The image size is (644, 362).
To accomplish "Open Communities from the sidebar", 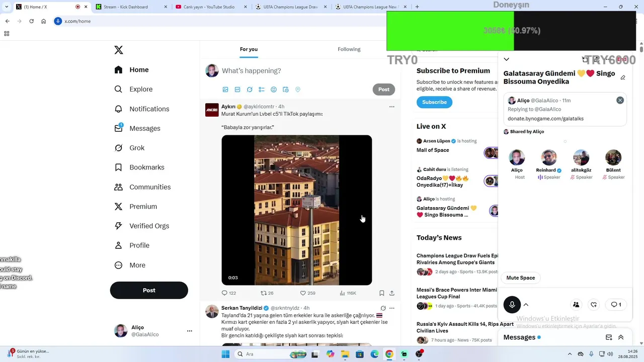I will [142, 187].
